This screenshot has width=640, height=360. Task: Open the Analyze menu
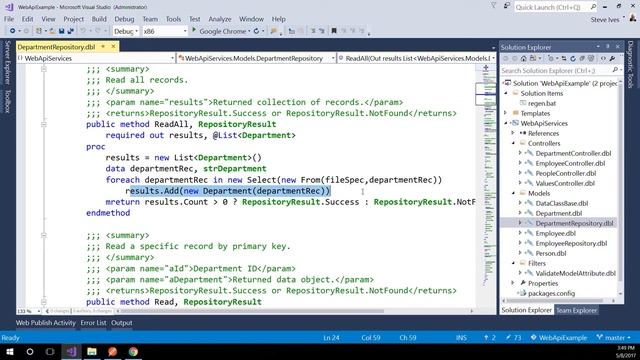[220, 19]
